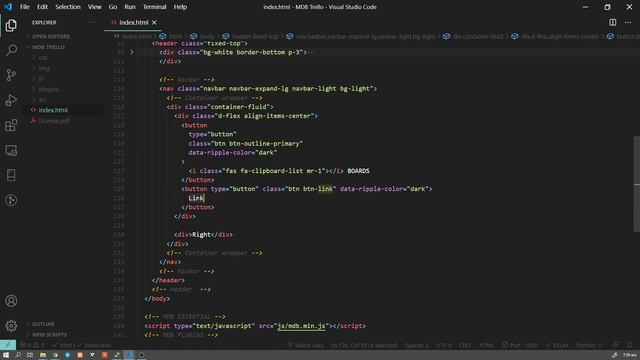
Task: Open the Source Control view
Action: 11,75
